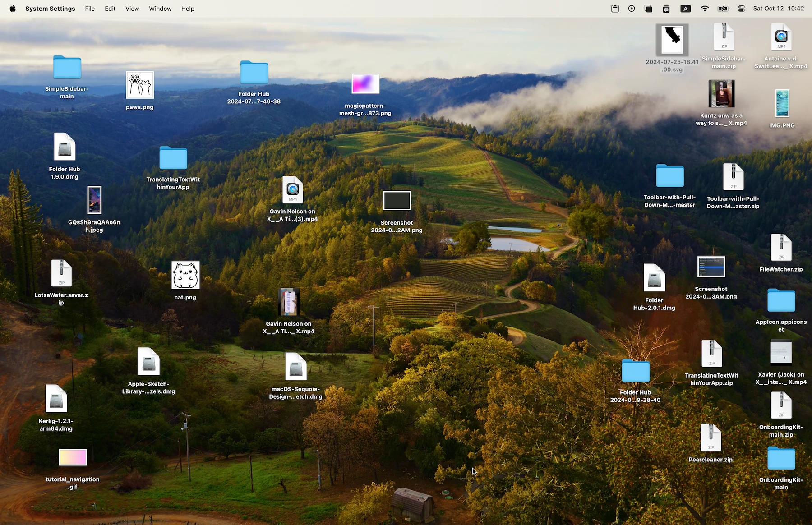Open the File menu
The image size is (812, 525).
click(90, 9)
